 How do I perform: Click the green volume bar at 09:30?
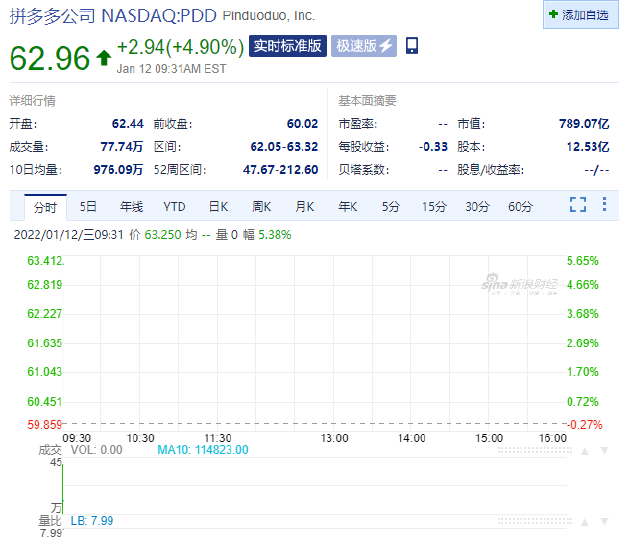pyautogui.click(x=63, y=488)
